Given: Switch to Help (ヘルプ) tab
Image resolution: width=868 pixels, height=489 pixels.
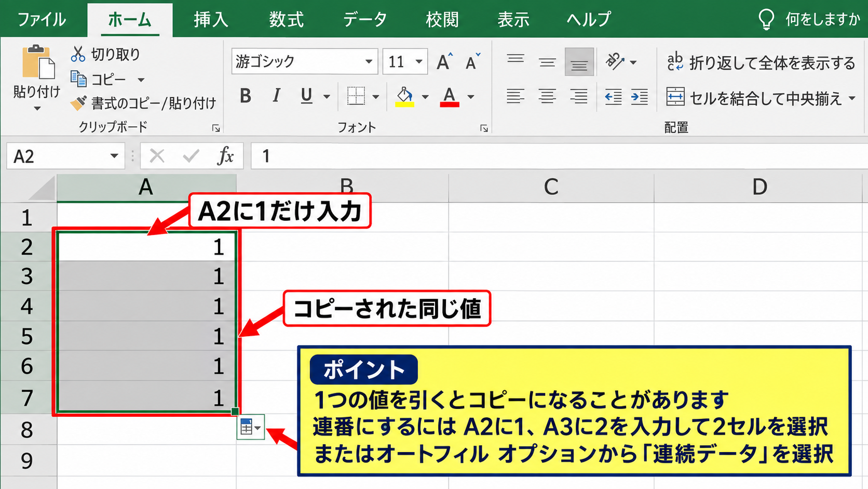Looking at the screenshot, I should (589, 20).
